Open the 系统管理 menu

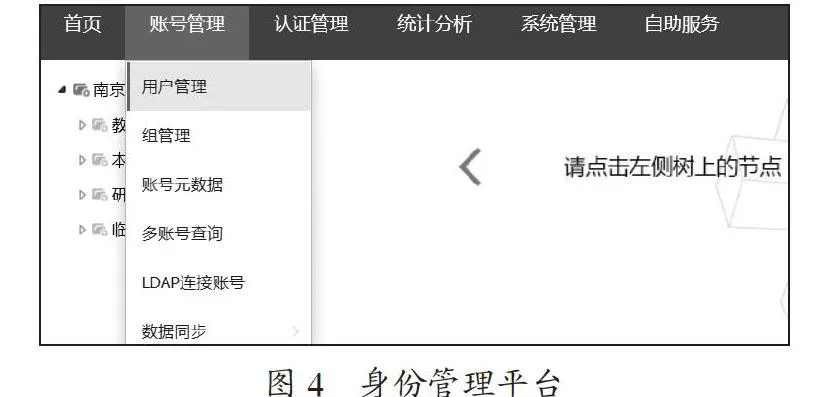pyautogui.click(x=559, y=24)
